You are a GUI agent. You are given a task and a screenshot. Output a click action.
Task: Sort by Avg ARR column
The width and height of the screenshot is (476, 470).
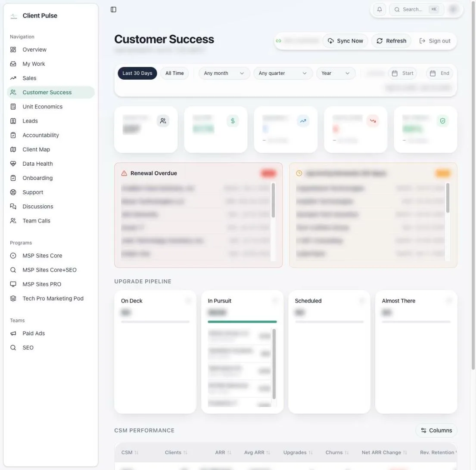(257, 452)
